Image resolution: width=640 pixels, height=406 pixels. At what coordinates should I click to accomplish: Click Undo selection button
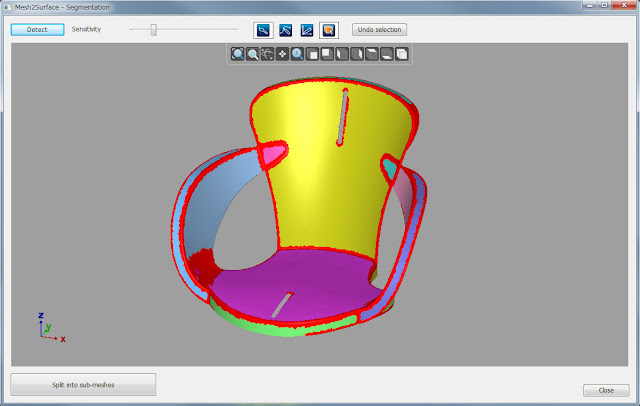[380, 29]
